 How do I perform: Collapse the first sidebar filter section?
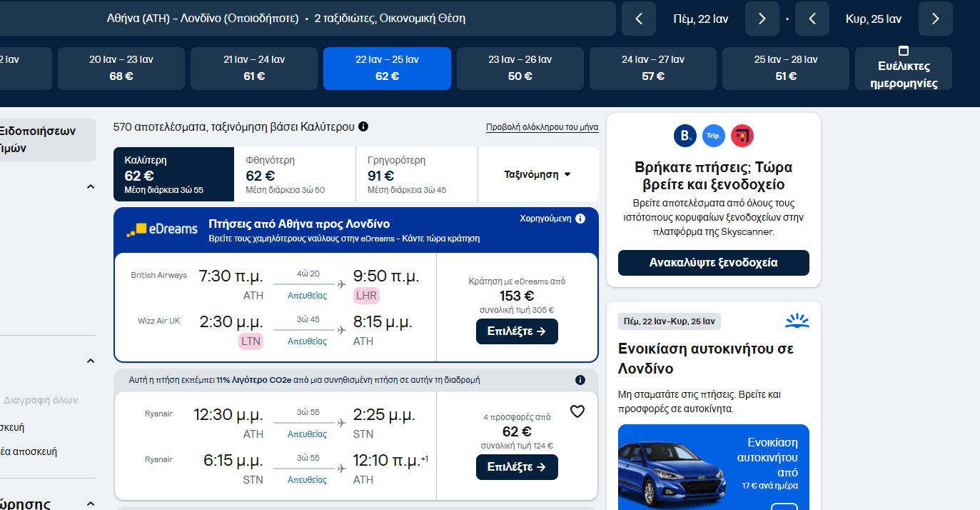[91, 187]
